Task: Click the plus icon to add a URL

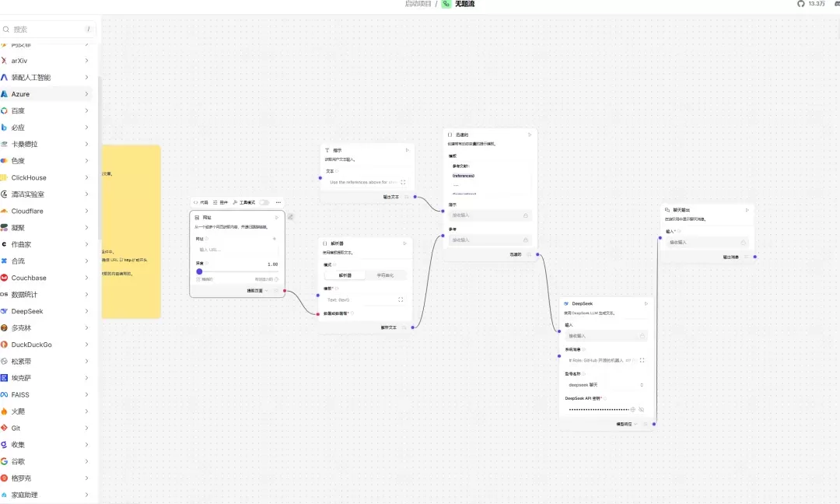Action: coord(275,239)
